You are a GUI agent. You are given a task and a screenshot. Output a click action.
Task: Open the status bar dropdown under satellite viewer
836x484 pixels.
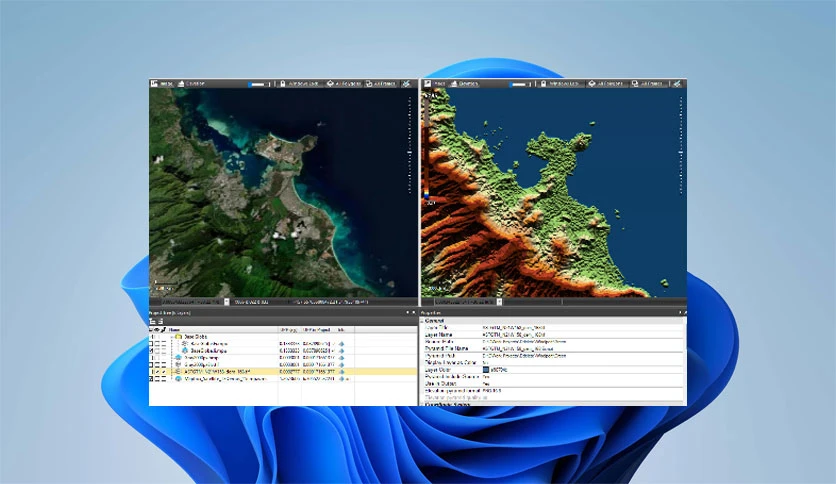[x=227, y=302]
